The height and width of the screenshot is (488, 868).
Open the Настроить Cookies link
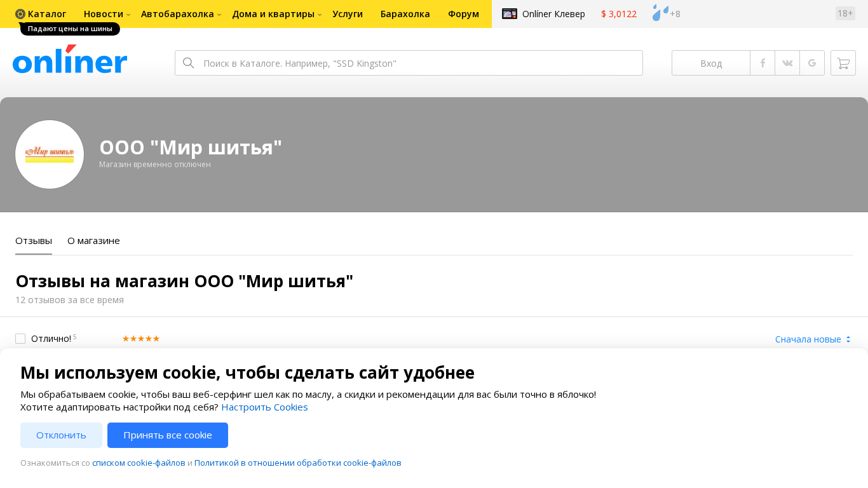264,407
